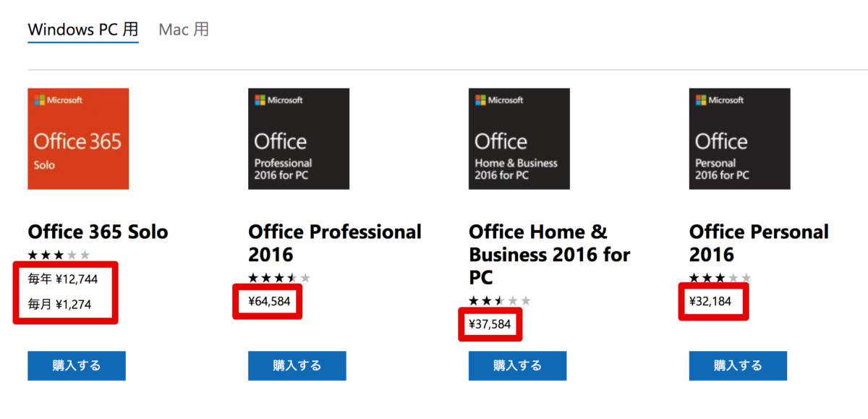Switch to the Mac 用 tab

coord(184,30)
